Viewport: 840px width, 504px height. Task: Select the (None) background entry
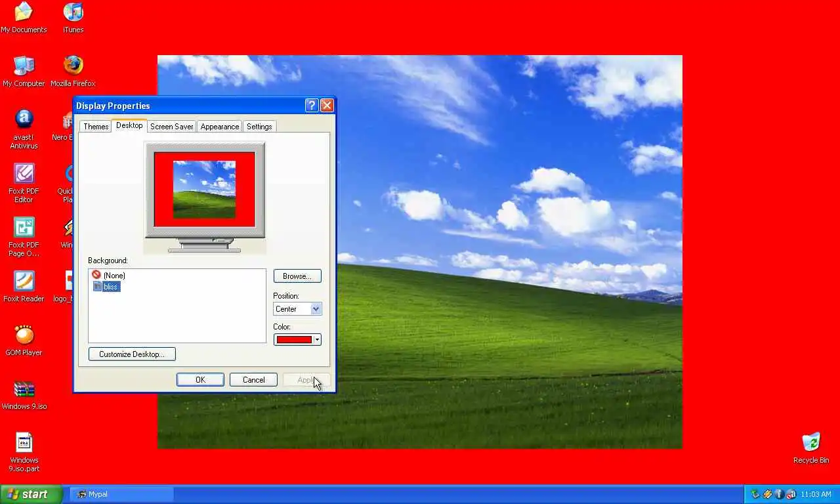108,276
